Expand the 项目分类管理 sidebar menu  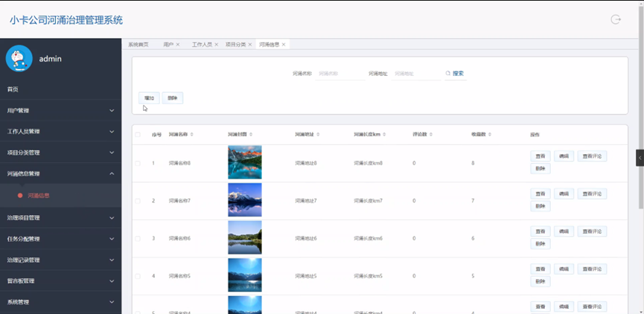(60, 153)
